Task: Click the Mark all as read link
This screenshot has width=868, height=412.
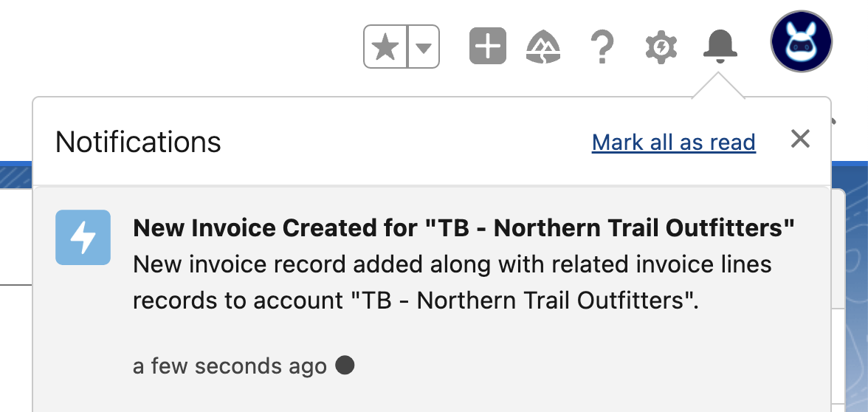Action: 674,143
